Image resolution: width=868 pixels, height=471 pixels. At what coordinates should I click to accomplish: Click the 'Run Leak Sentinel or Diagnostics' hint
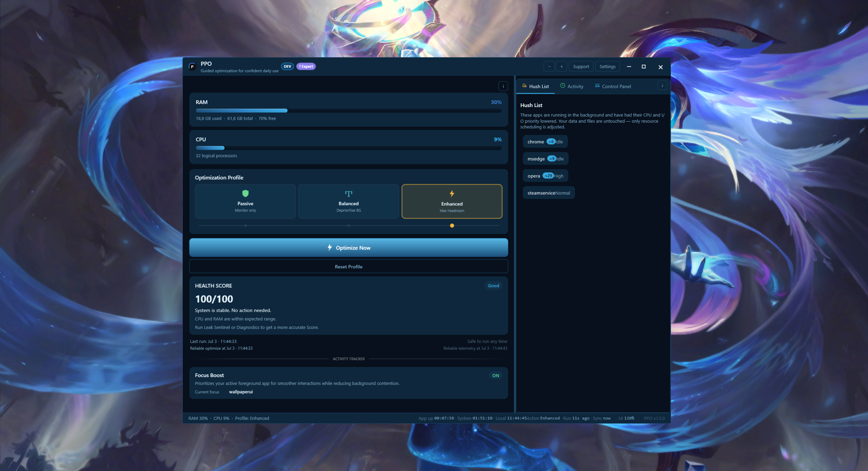click(x=256, y=328)
